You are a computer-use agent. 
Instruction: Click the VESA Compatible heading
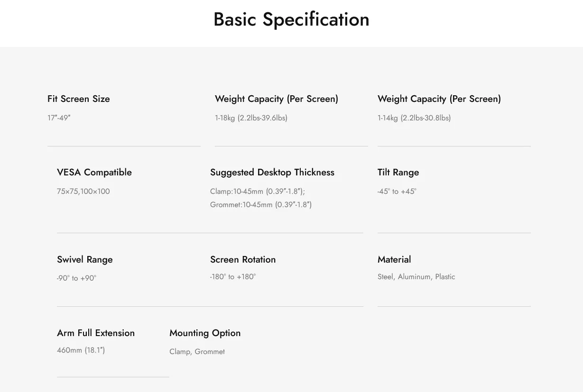(94, 173)
